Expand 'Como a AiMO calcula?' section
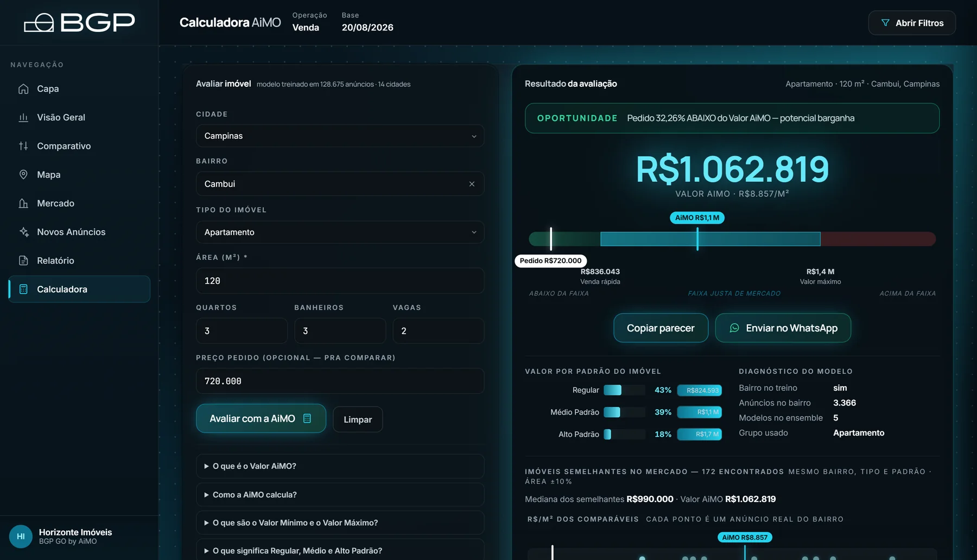The width and height of the screenshot is (977, 560). point(340,495)
